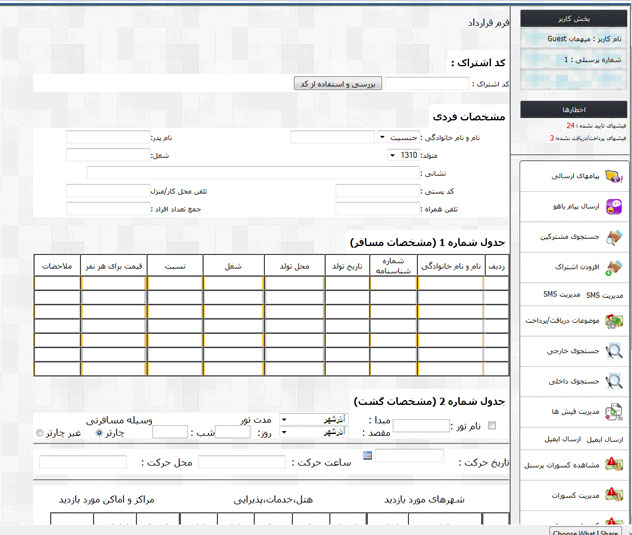Click the postal code (کد پستی) field
632x535 pixels.
click(x=377, y=191)
